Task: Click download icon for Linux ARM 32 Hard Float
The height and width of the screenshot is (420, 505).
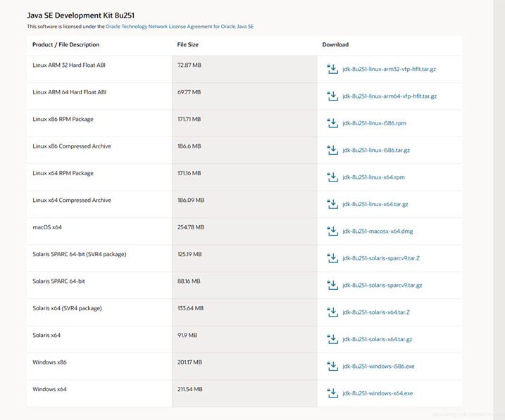Action: 332,69
